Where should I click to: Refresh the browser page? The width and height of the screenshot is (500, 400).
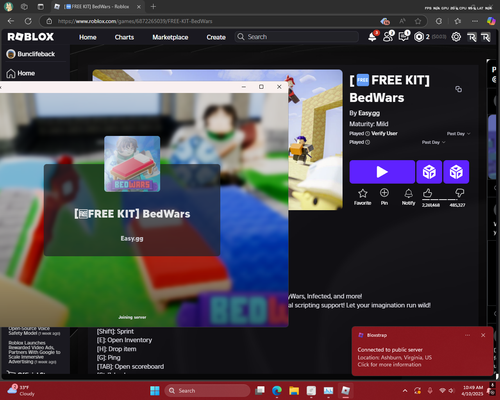coord(28,21)
